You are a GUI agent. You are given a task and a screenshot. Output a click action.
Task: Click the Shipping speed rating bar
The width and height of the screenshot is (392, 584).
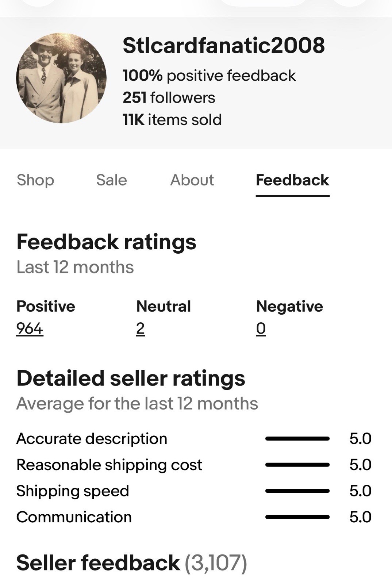click(x=297, y=491)
